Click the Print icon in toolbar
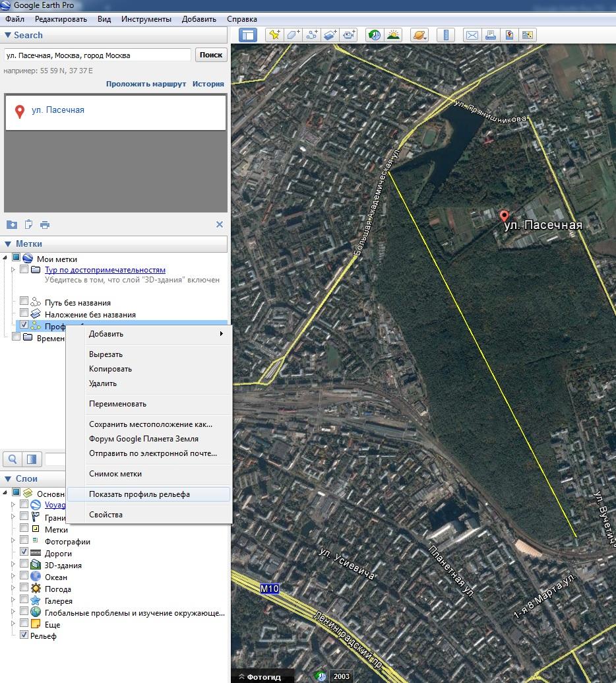616x683 pixels. 490,36
